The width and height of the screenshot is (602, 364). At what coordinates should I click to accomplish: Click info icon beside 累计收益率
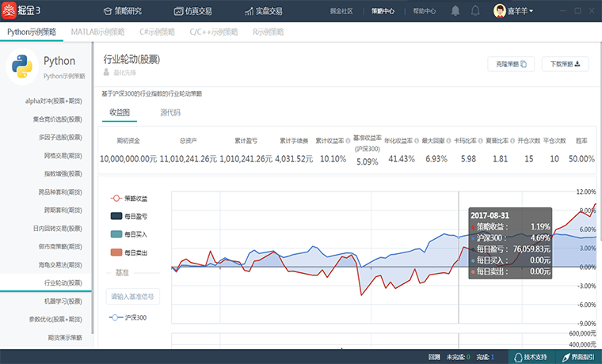(348, 141)
